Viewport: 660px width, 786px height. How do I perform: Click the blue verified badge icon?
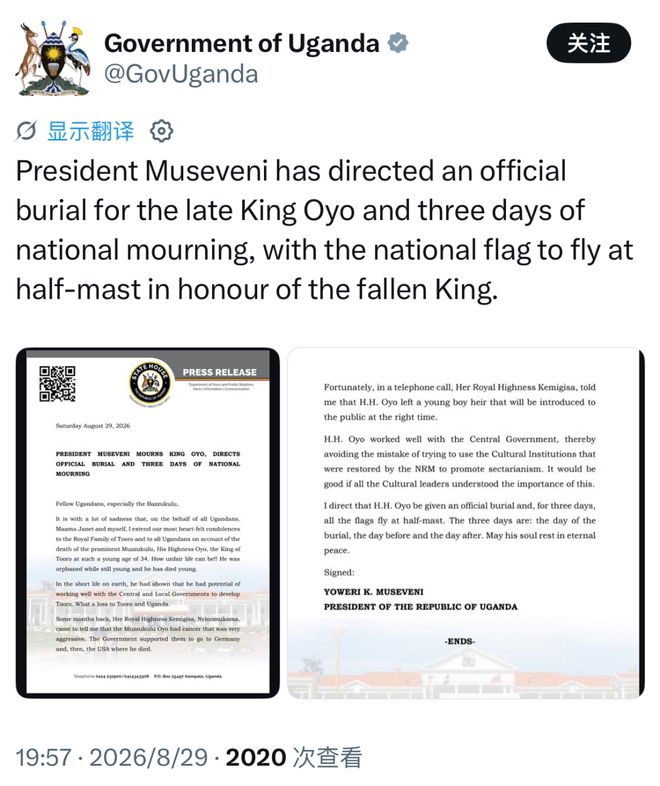click(x=398, y=43)
